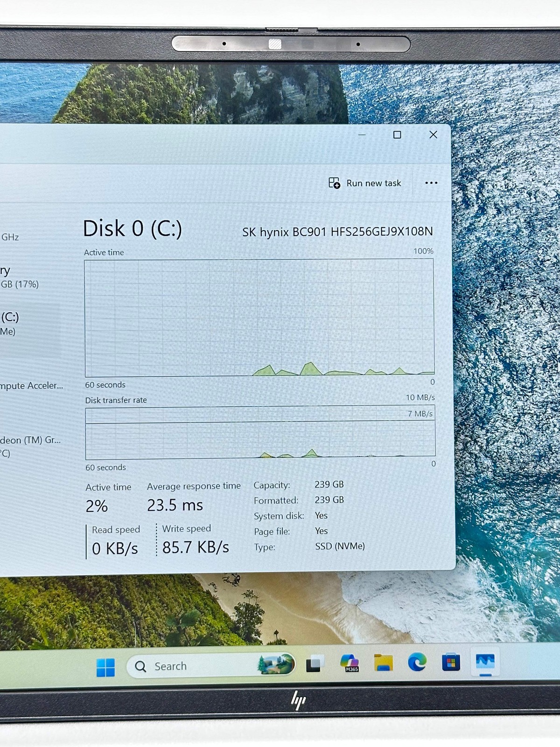Click the SK hynix BC901 model name
This screenshot has width=560, height=747.
tap(337, 232)
